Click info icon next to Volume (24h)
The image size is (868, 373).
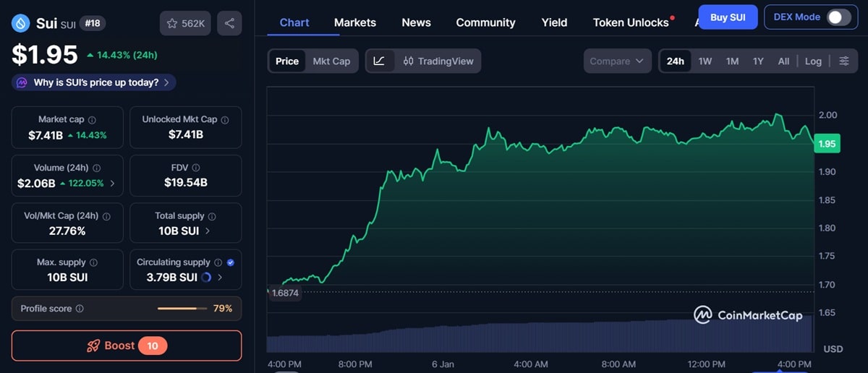pyautogui.click(x=97, y=168)
